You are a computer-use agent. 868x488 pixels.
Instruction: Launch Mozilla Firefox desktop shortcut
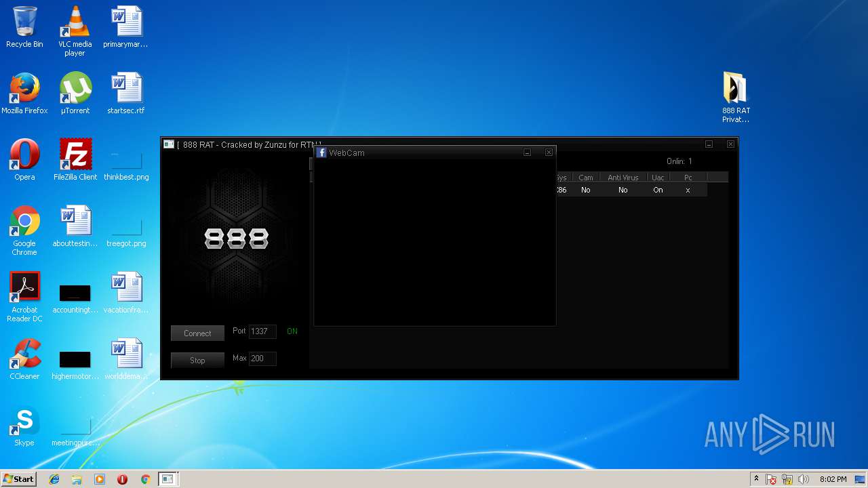click(24, 94)
